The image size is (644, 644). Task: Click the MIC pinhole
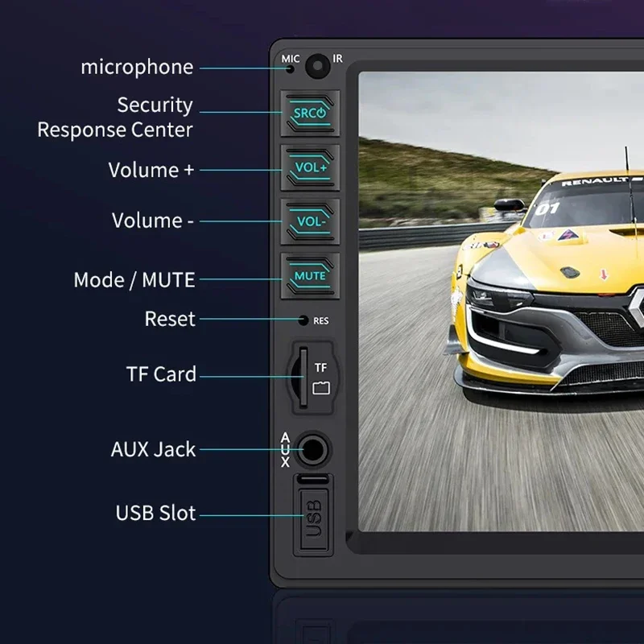291,68
